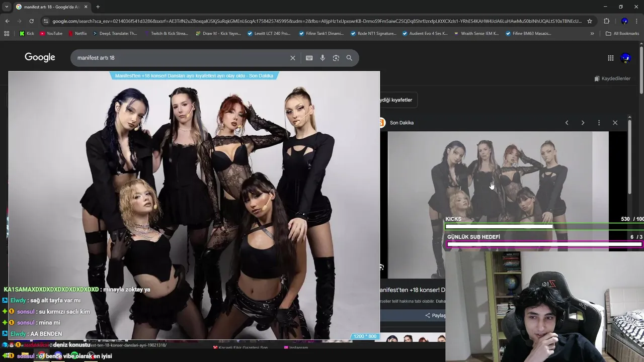Click the Google logo
The width and height of the screenshot is (644, 362).
(40, 57)
